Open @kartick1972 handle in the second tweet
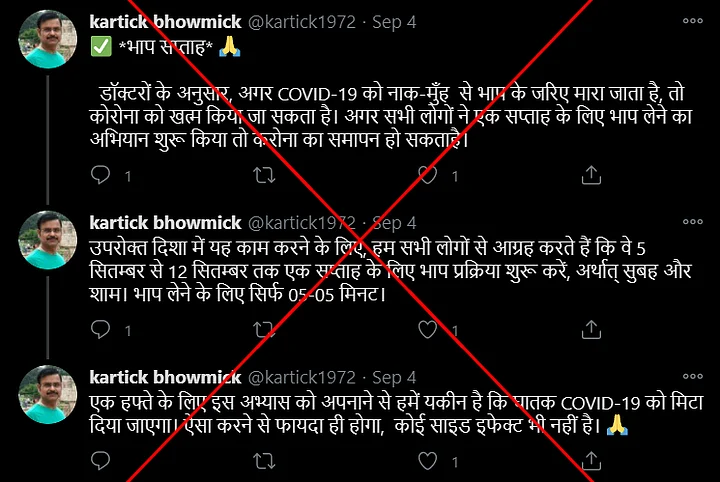This screenshot has width=720, height=482. pyautogui.click(x=302, y=223)
